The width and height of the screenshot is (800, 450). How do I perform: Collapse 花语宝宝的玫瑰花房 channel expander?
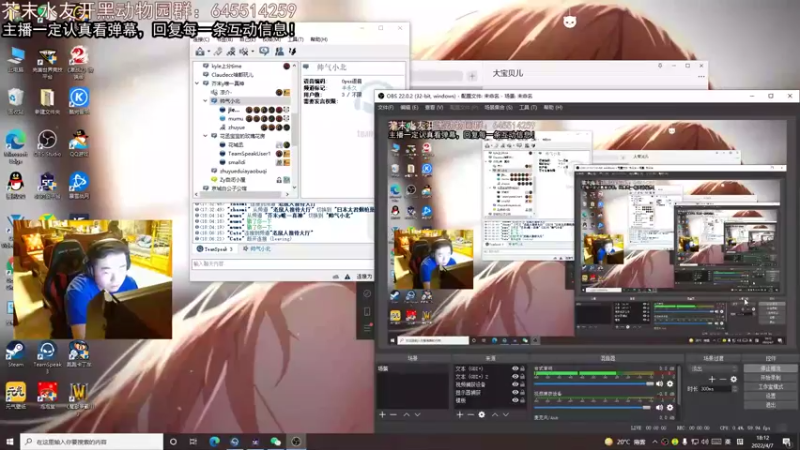pos(206,136)
